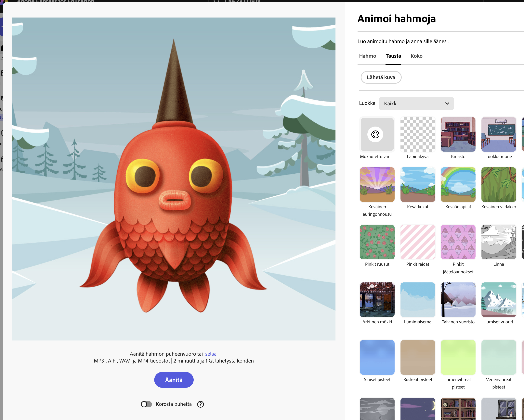This screenshot has width=524, height=420.
Task: Select the Siniset pisteet blue swatch
Action: click(x=377, y=357)
